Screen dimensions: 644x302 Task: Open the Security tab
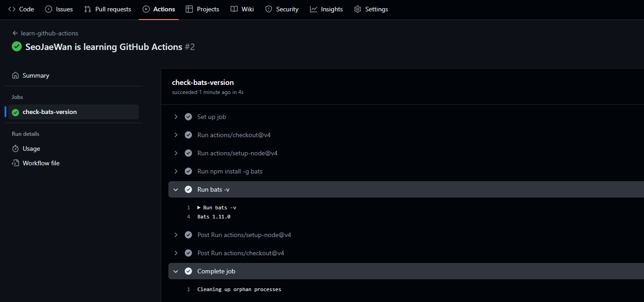click(282, 9)
